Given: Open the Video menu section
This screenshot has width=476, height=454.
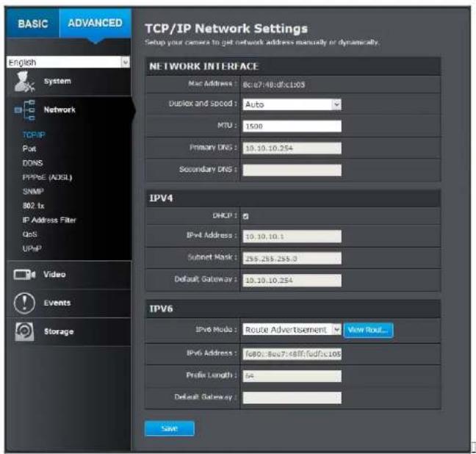Looking at the screenshot, I should click(x=68, y=275).
